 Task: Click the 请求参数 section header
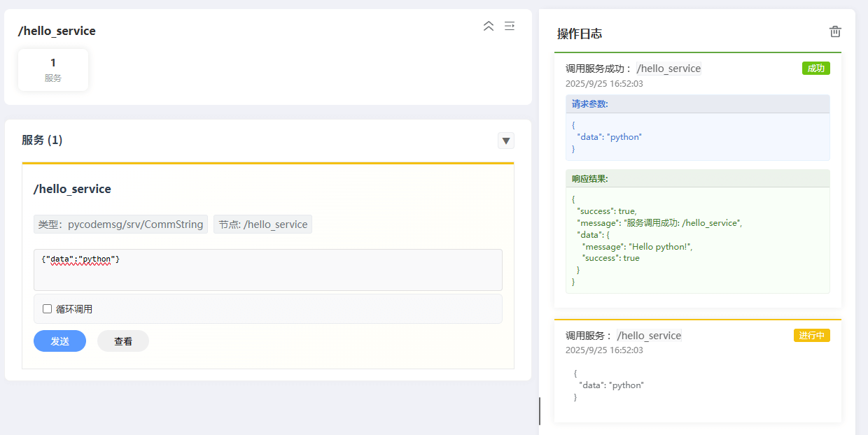(590, 104)
